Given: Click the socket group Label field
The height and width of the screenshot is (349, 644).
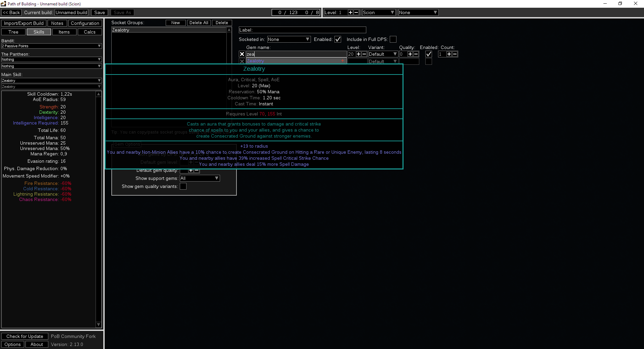Looking at the screenshot, I should pyautogui.click(x=303, y=30).
